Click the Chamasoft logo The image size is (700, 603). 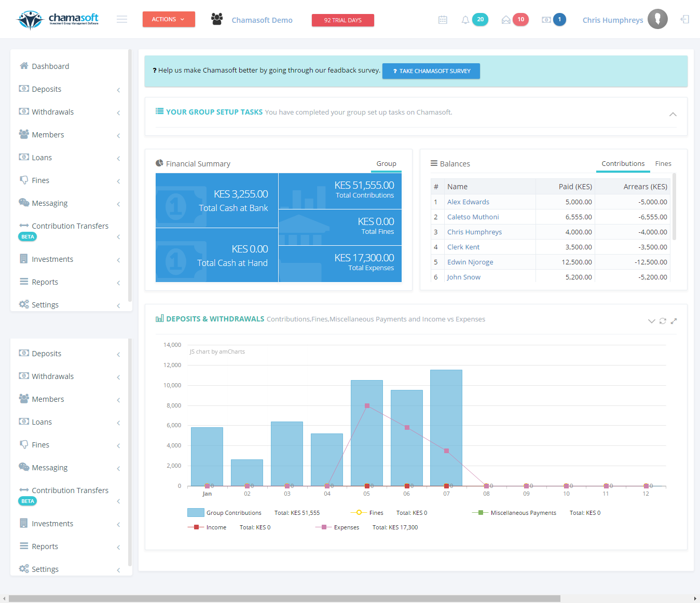tap(58, 20)
